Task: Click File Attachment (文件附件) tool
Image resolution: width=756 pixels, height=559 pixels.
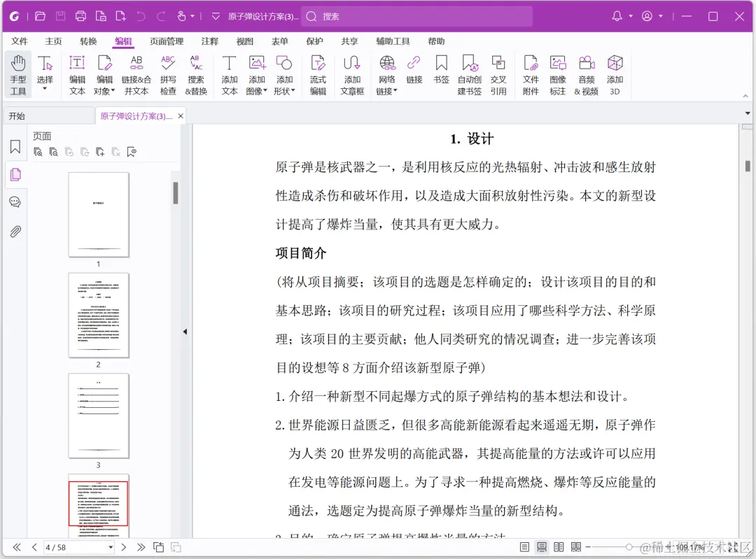Action: 531,75
